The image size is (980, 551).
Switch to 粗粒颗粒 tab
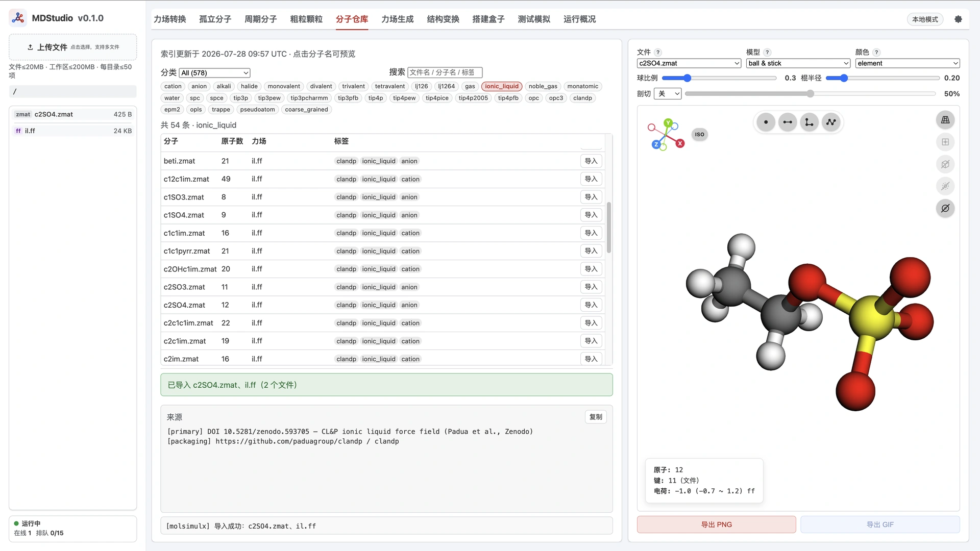(306, 19)
